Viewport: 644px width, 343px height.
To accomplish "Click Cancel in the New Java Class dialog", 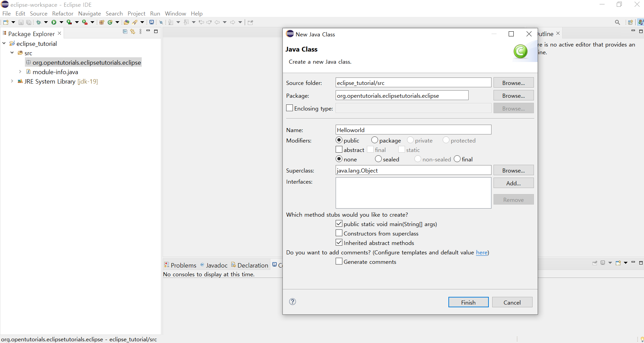I will click(512, 302).
